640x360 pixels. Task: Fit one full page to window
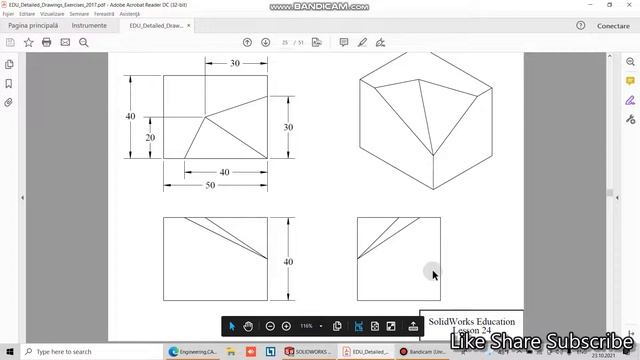pyautogui.click(x=375, y=326)
